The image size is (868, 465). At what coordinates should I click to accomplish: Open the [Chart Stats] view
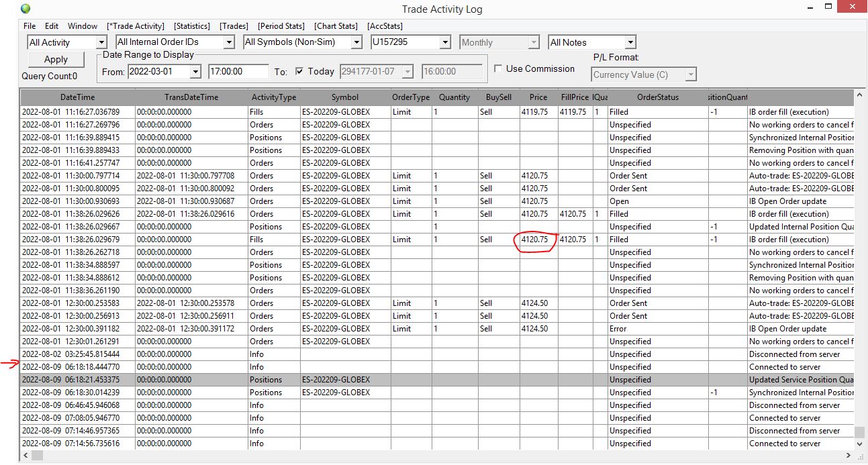click(x=336, y=26)
